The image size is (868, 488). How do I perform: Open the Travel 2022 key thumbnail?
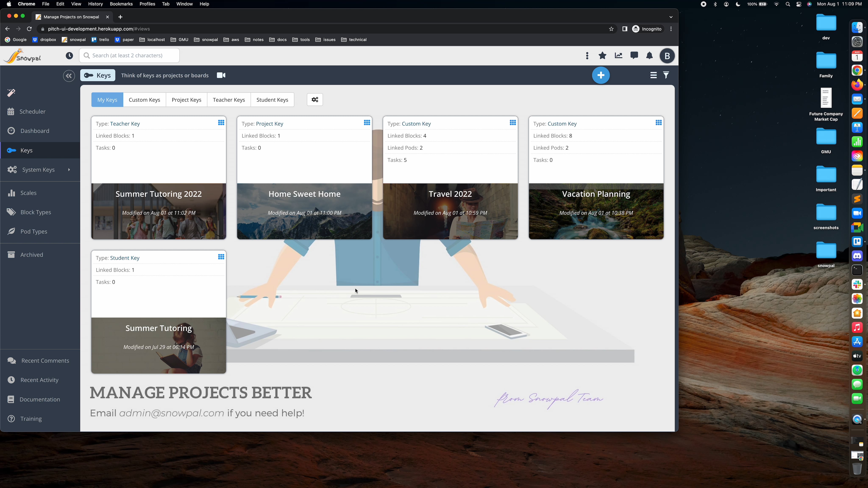451,211
